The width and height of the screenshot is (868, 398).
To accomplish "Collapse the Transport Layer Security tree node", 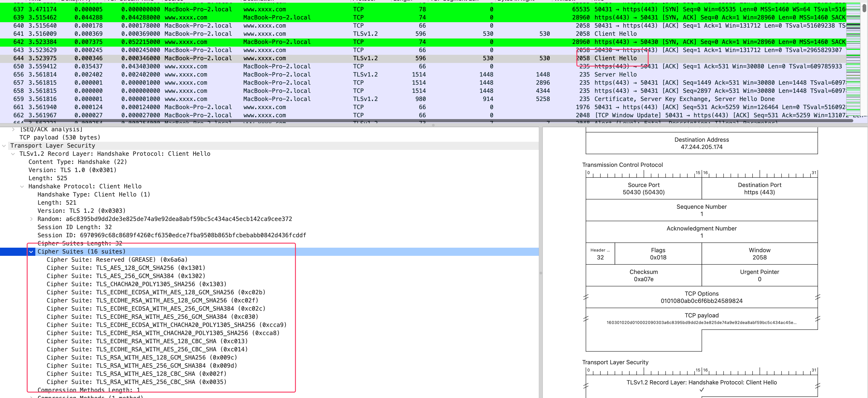I will coord(4,146).
